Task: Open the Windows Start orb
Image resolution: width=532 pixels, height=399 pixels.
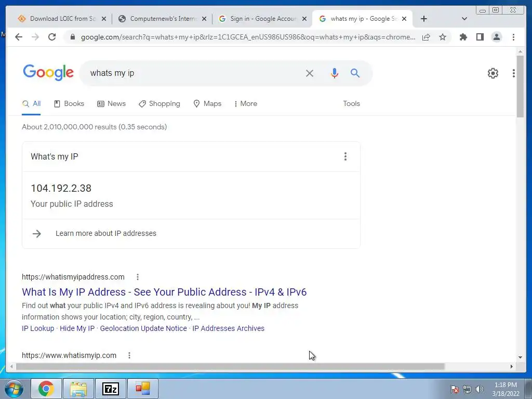Action: [14, 389]
